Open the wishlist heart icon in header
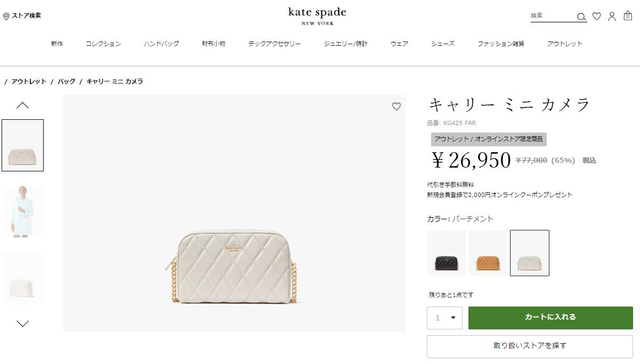Image resolution: width=640 pixels, height=364 pixels. (x=596, y=16)
